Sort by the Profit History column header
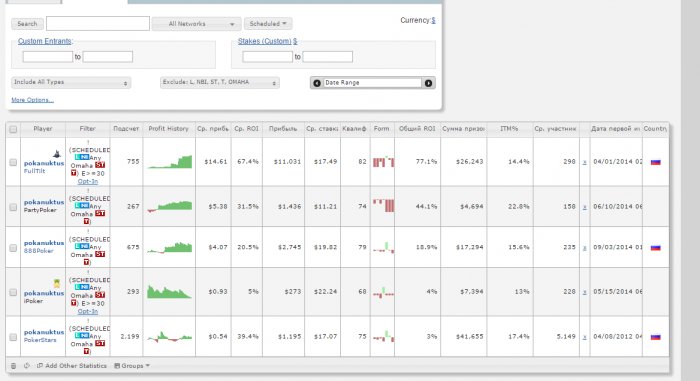 [169, 129]
